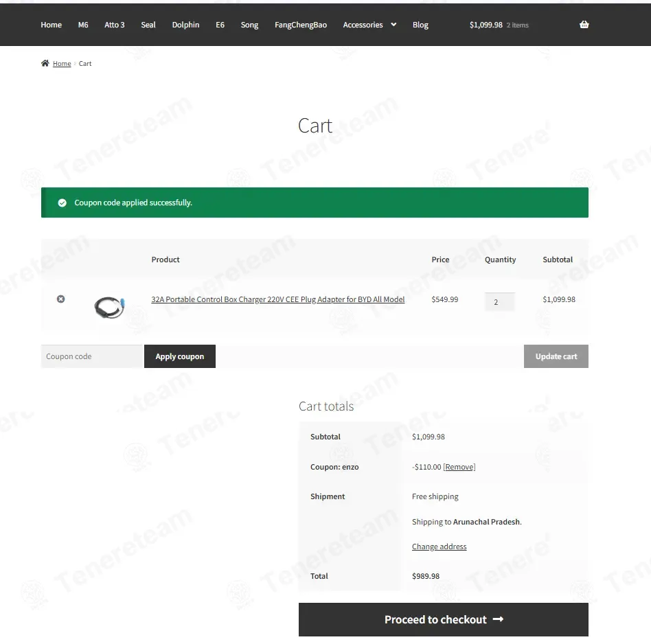
Task: Open the 32A Portable Control Box Charger link
Action: pos(277,299)
